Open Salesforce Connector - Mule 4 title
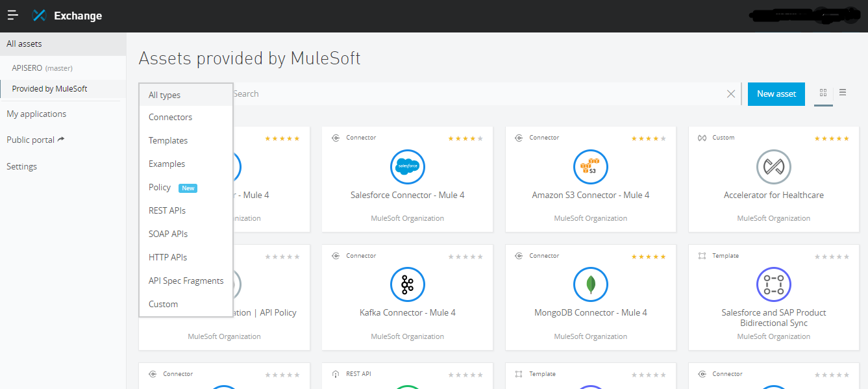This screenshot has height=389, width=868. click(x=408, y=195)
